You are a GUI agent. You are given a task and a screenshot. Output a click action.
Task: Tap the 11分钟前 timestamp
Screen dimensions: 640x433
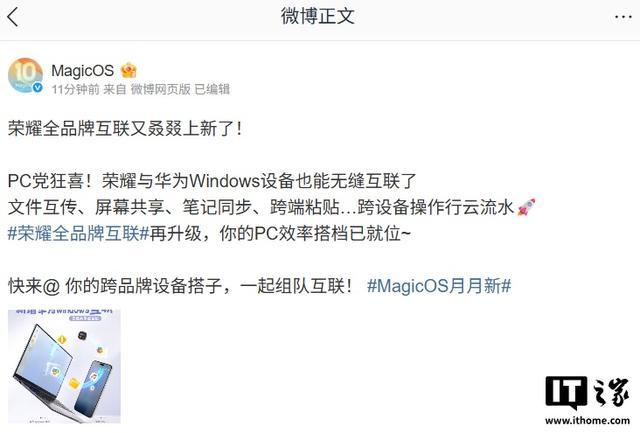(x=76, y=89)
